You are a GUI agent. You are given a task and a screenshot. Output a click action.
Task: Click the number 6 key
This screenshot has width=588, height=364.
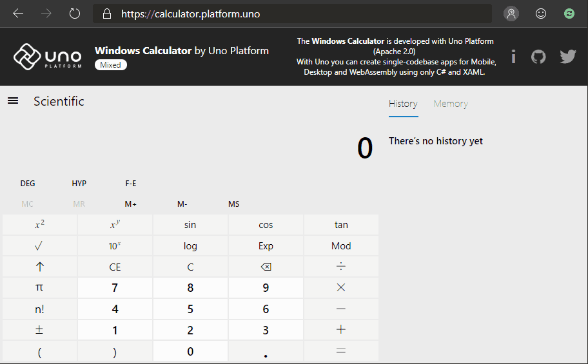point(266,309)
